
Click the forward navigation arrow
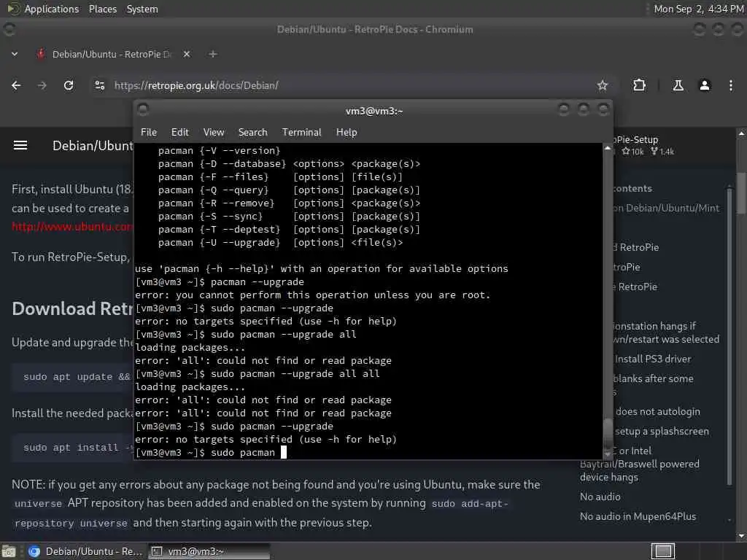coord(42,85)
